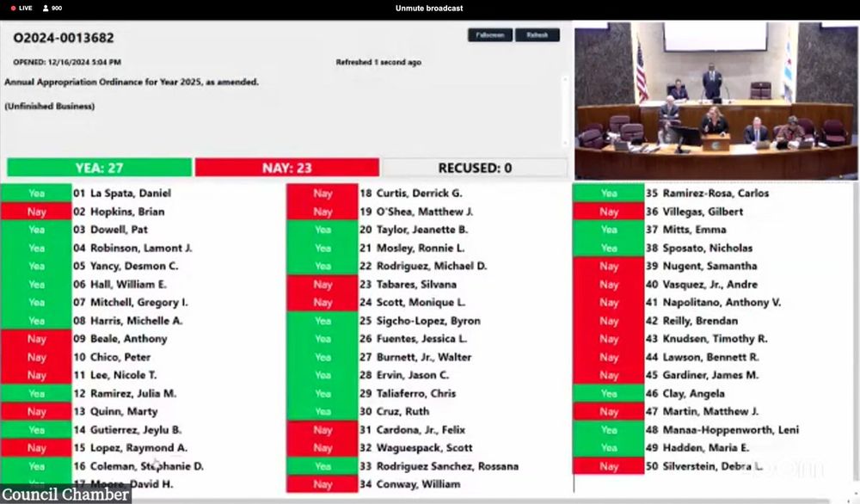This screenshot has height=504, width=860.
Task: Click name 48 Manaa-Hoppenworth, Leni
Action: [x=722, y=430]
